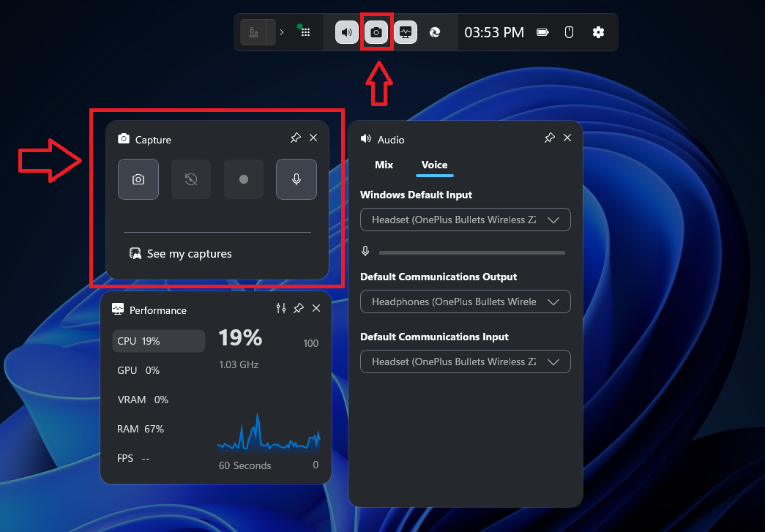Viewport: 765px width, 532px height.
Task: Toggle the Capture widget in the top bar
Action: tap(376, 32)
